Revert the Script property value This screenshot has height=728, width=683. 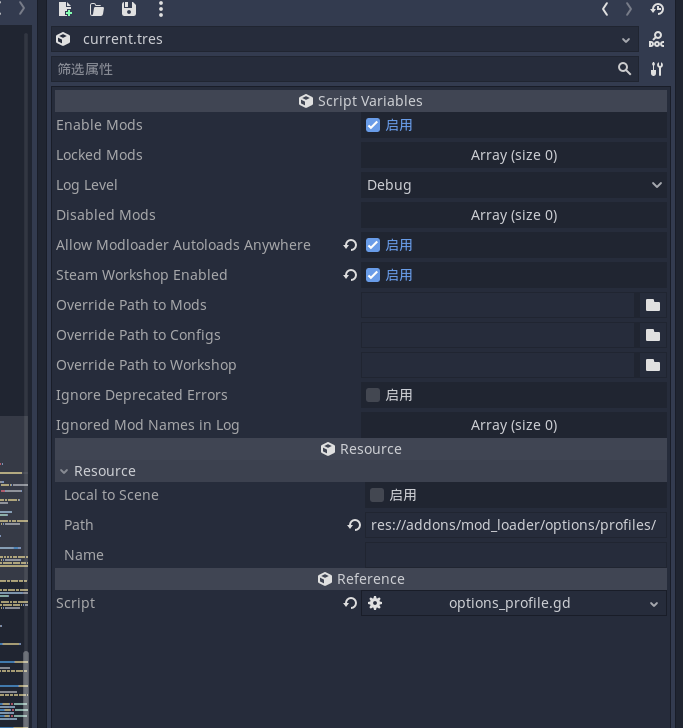coord(350,603)
